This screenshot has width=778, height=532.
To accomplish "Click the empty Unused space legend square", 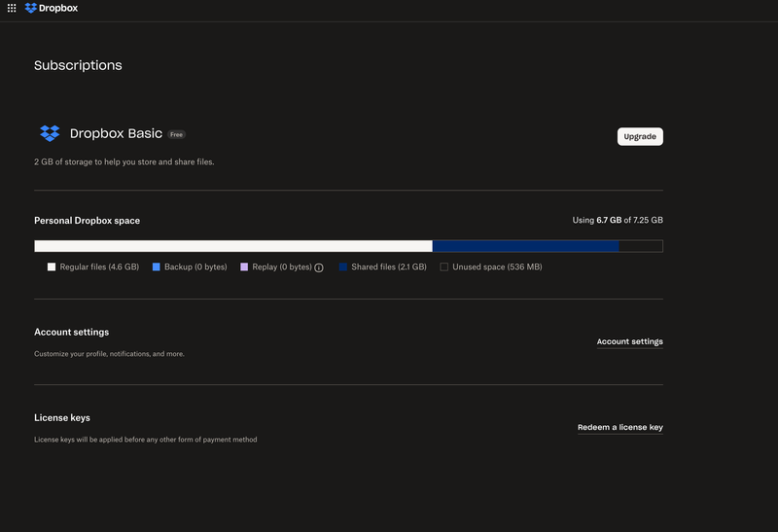I will [444, 266].
